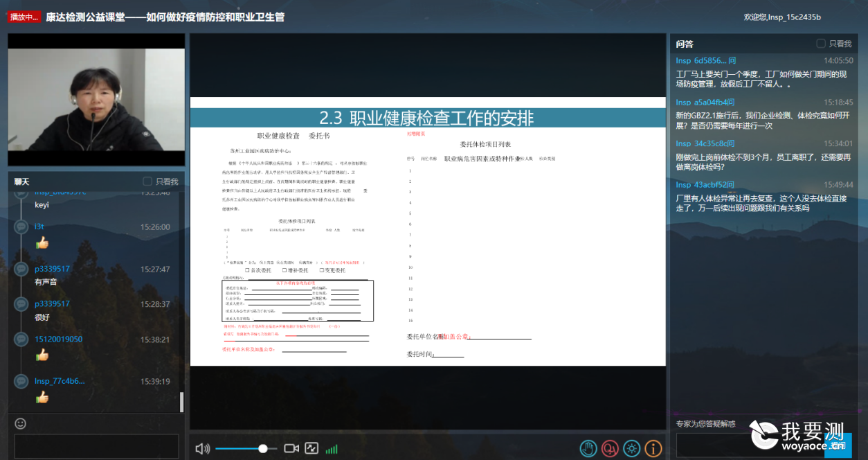
Task: Click the 播放中 status badge
Action: 24,17
